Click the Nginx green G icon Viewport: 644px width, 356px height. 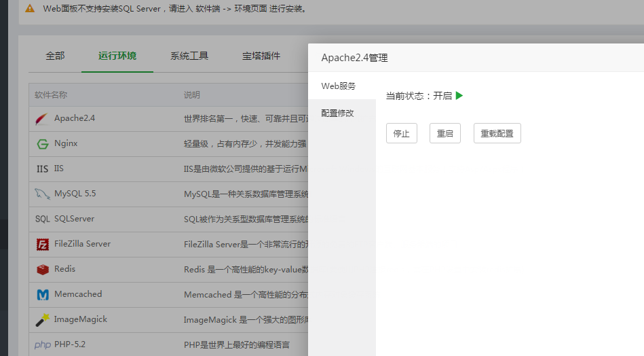(42, 143)
